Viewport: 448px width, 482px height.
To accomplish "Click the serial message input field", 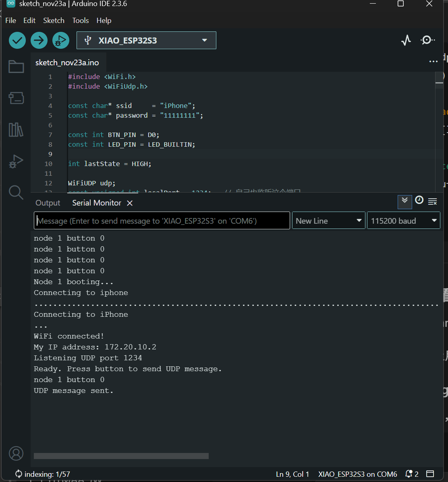I will 162,221.
